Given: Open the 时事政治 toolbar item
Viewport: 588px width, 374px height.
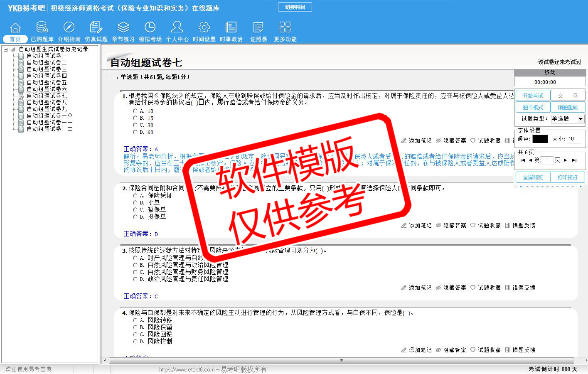Looking at the screenshot, I should point(231,28).
